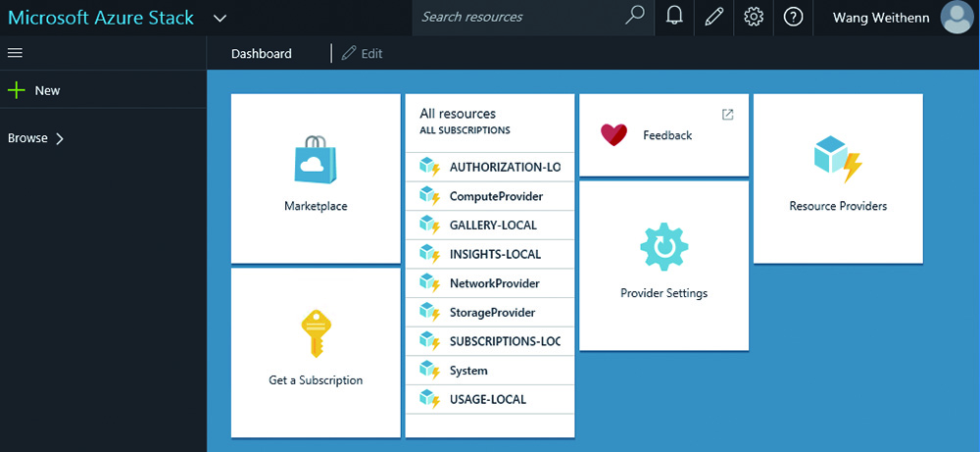Select the StorageProvider row text
Image resolution: width=980 pixels, height=452 pixels.
point(493,313)
